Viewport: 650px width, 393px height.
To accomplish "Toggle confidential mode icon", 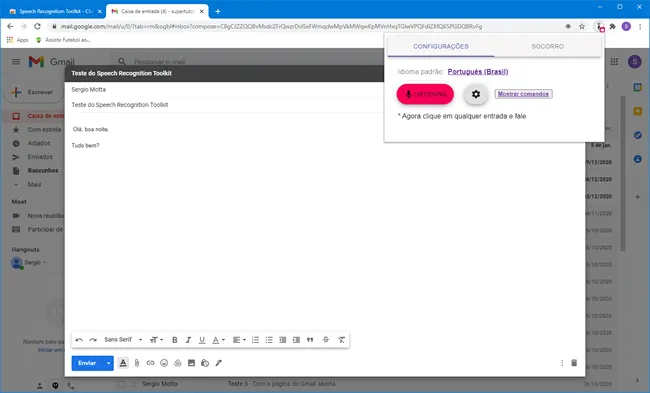I will pos(205,363).
